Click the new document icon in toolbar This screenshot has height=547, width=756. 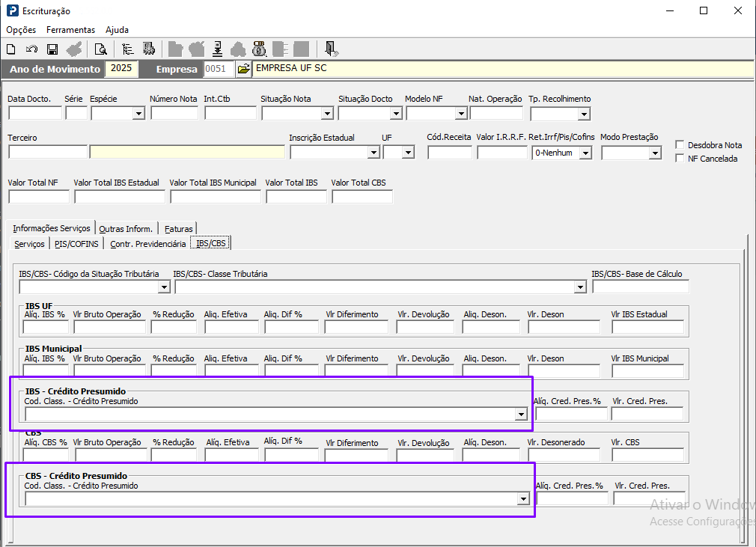pos(11,49)
